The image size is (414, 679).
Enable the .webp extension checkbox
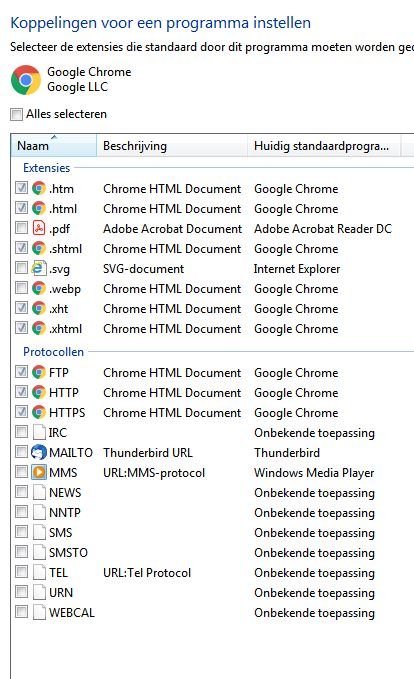[x=21, y=288]
